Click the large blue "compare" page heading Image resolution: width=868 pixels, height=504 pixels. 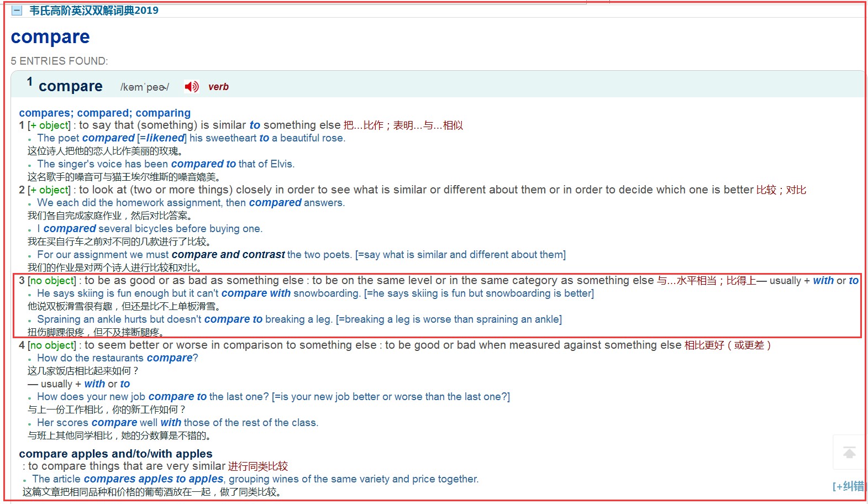coord(50,37)
